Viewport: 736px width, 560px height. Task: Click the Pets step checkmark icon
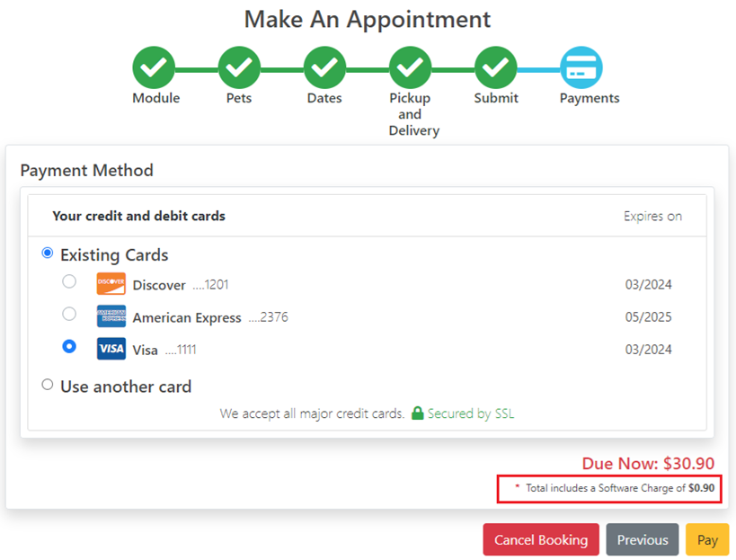239,67
